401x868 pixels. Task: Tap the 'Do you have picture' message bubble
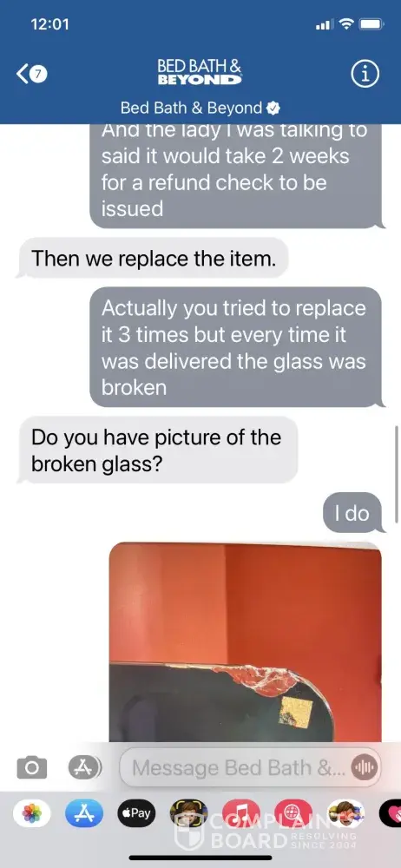point(157,450)
